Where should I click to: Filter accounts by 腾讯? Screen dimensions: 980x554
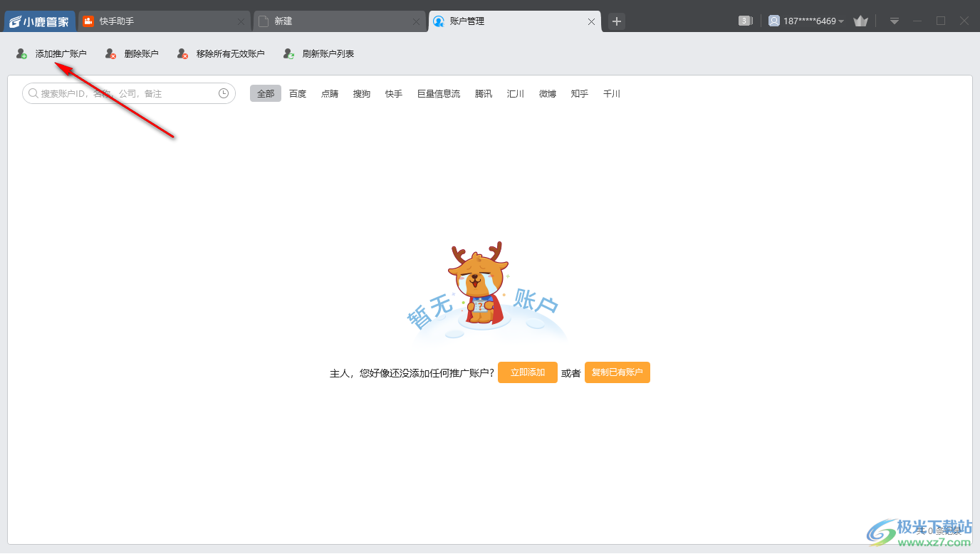click(484, 93)
